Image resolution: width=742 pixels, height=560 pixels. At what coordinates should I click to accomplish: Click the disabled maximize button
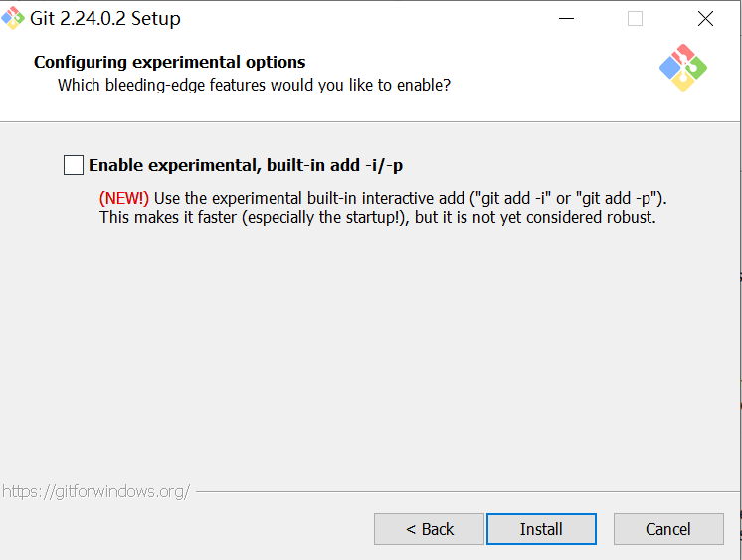pos(635,19)
